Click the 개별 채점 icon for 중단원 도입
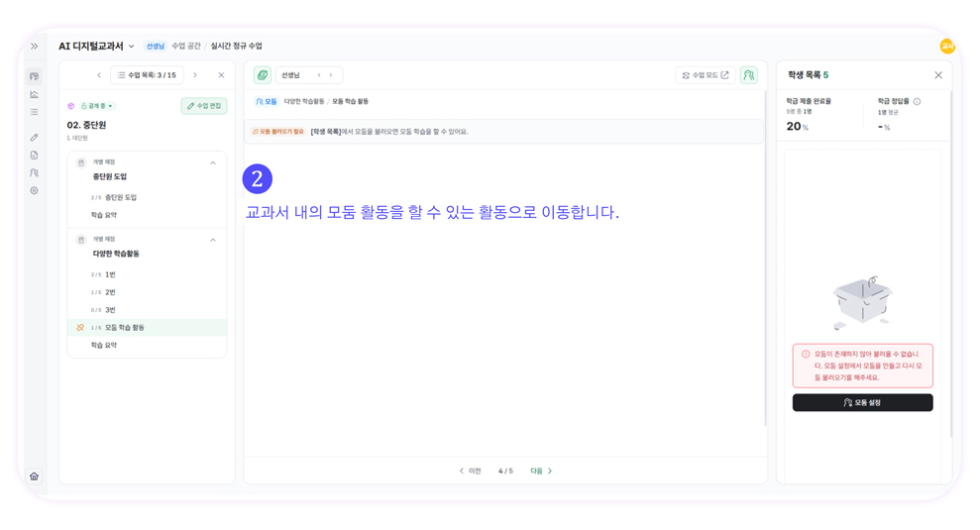980x530 pixels. [x=80, y=162]
